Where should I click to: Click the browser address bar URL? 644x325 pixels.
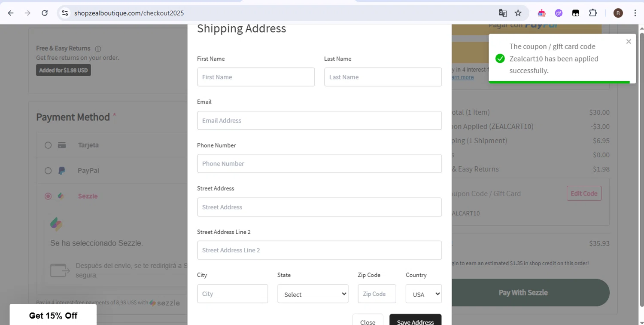tap(129, 13)
